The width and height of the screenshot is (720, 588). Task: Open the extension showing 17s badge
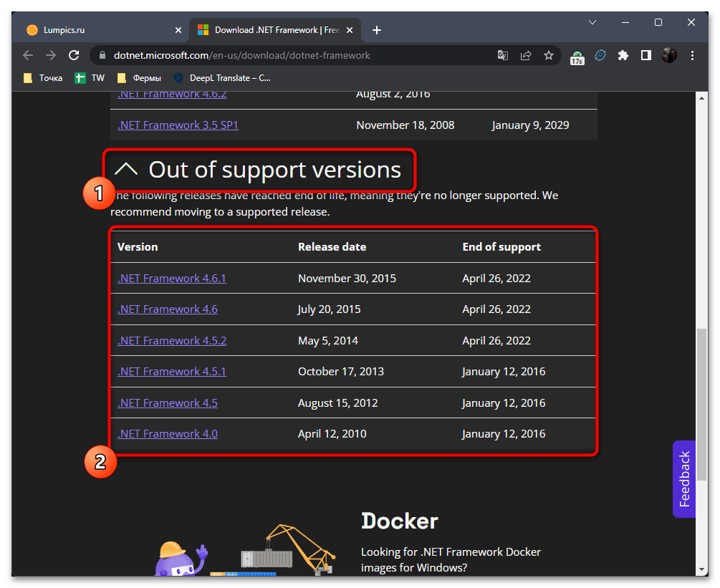tap(577, 57)
